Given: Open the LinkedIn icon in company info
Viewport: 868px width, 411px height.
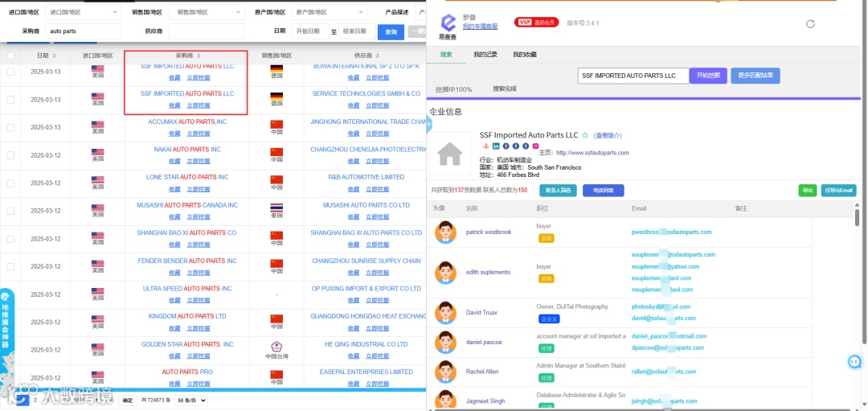Looking at the screenshot, I should (496, 146).
